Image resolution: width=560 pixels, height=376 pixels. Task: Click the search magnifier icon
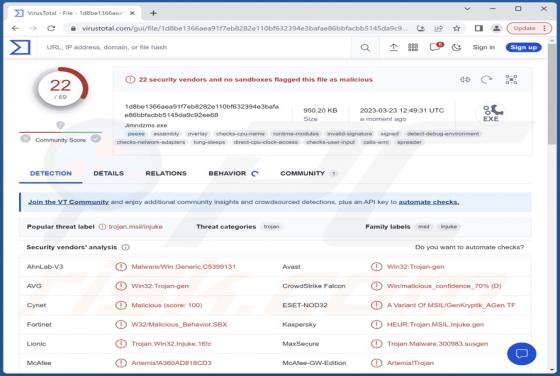tap(365, 47)
